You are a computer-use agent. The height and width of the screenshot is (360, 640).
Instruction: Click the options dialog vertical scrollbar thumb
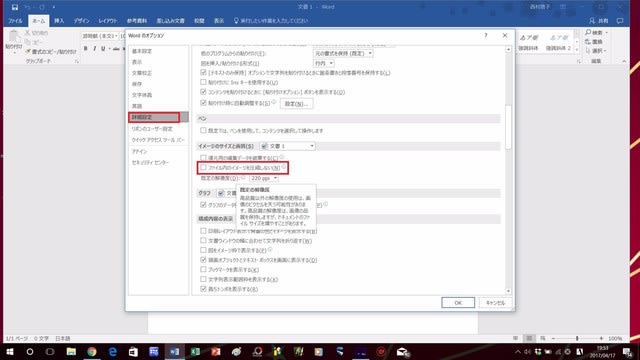(508, 127)
